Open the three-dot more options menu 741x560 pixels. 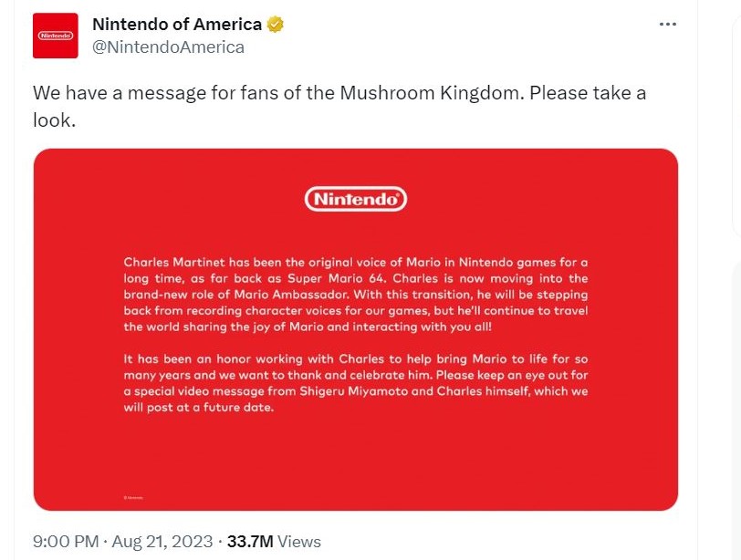668,25
